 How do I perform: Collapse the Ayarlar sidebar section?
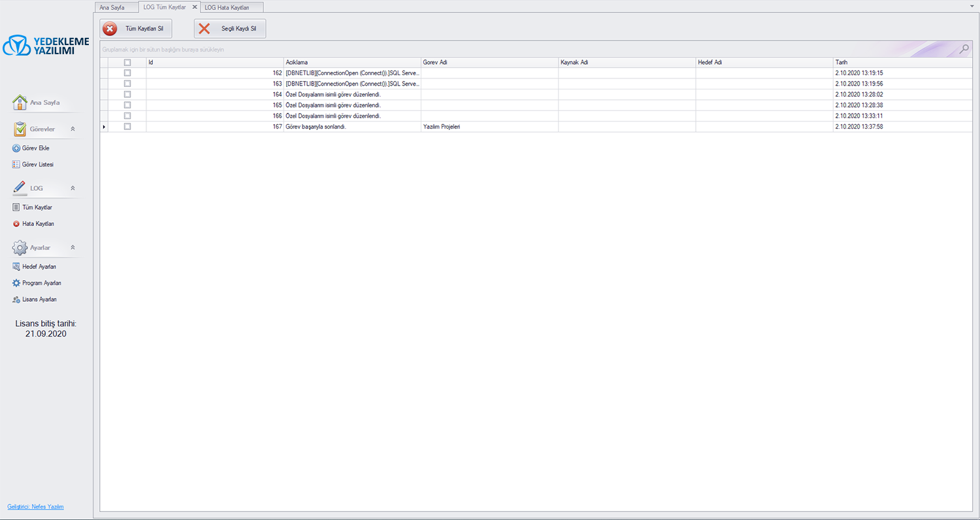coord(73,248)
